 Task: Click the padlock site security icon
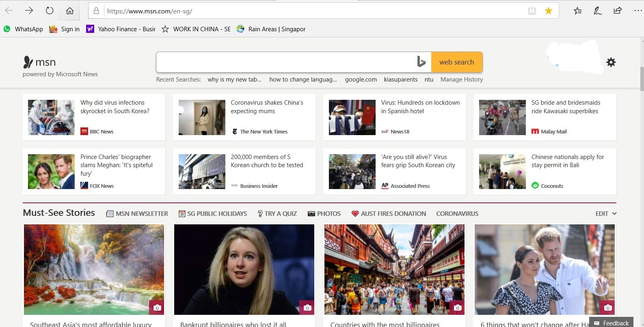click(x=96, y=11)
